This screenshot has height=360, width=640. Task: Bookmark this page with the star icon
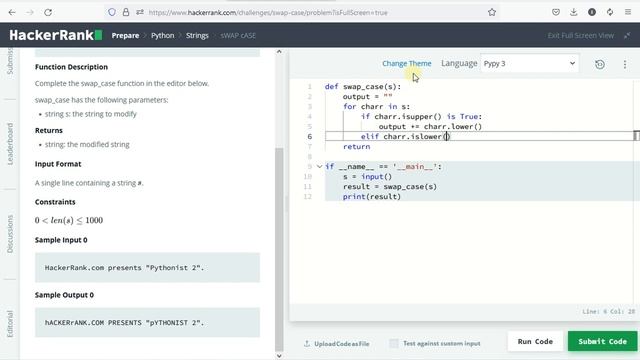492,12
